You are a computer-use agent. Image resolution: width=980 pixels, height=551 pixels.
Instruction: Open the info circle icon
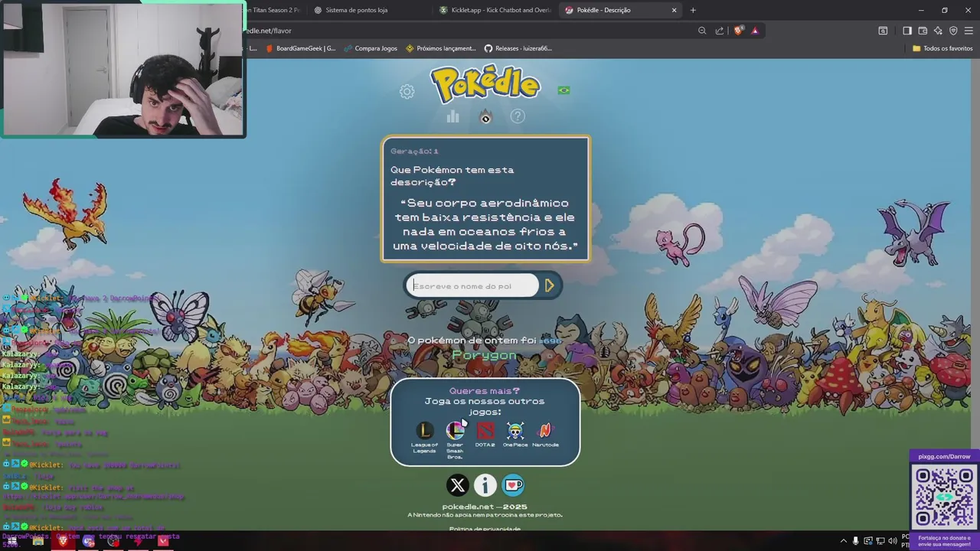(x=485, y=485)
